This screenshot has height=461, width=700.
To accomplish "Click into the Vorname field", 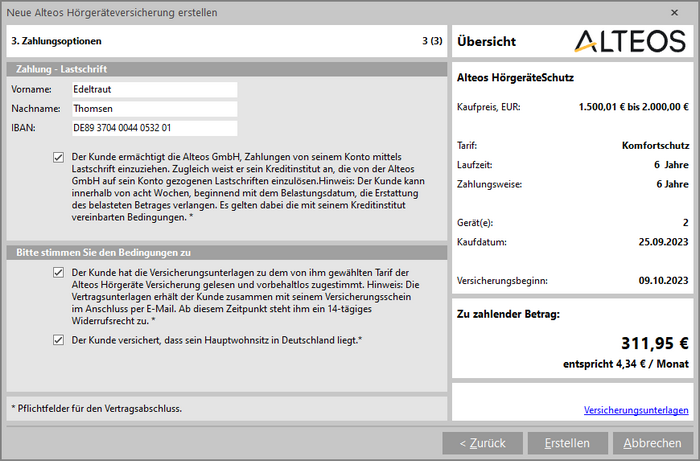I will tap(153, 89).
